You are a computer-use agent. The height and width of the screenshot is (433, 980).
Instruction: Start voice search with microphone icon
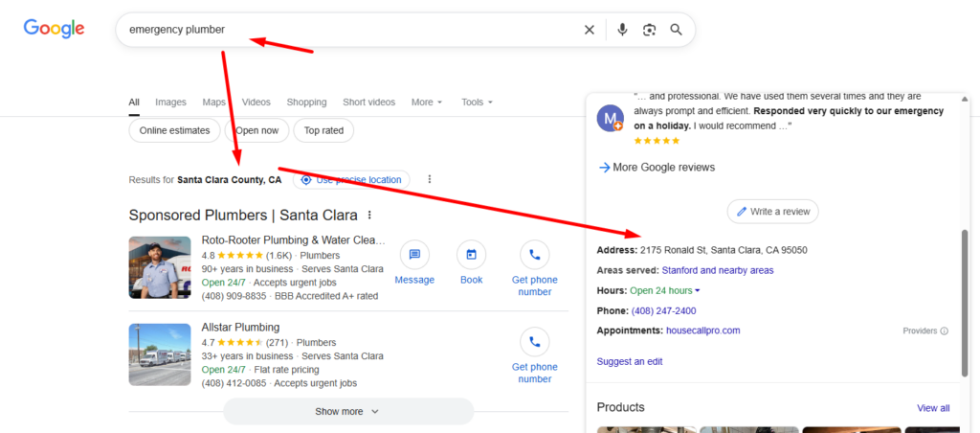click(622, 30)
